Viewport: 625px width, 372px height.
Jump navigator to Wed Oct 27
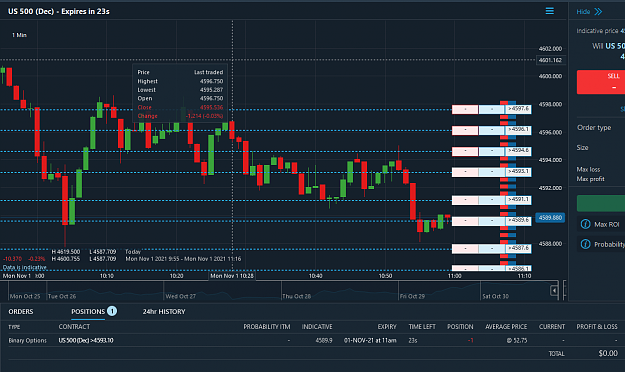click(x=181, y=296)
